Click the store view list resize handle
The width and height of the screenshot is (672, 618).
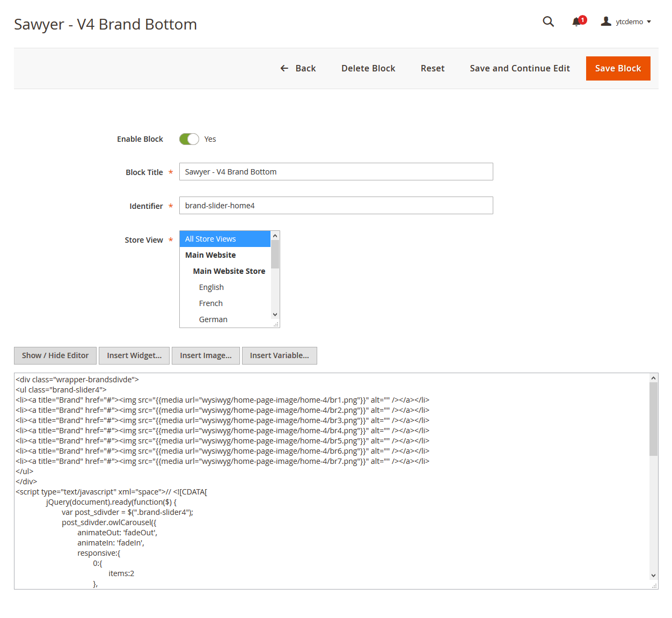[276, 324]
